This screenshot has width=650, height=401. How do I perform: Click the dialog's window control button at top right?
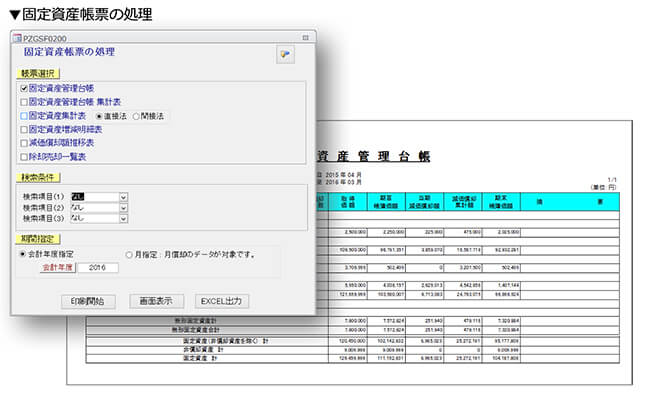(306, 38)
